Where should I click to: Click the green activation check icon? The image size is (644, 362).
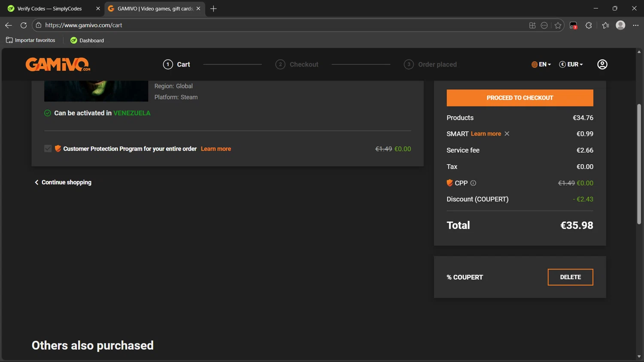click(x=48, y=113)
